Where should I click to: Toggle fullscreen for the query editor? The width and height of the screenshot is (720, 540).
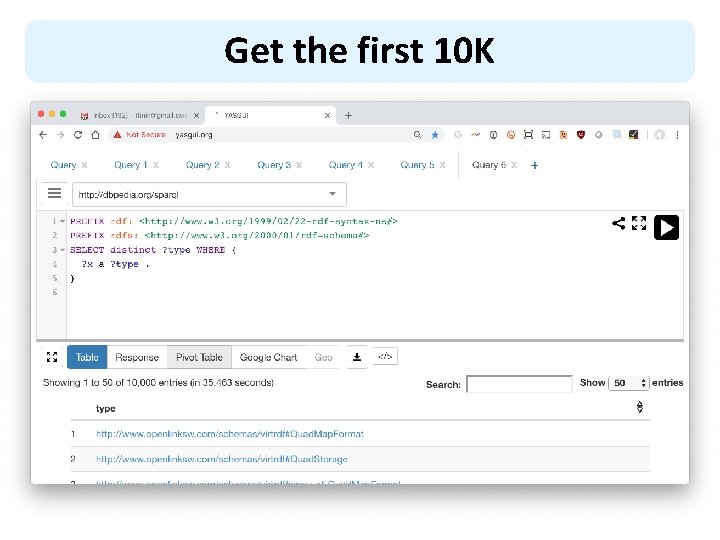point(639,223)
